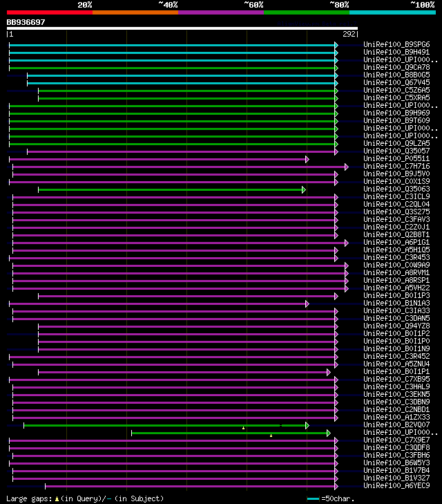Open hit UniRef100_B8B0G5
This screenshot has width=442, height=504.
(x=396, y=75)
